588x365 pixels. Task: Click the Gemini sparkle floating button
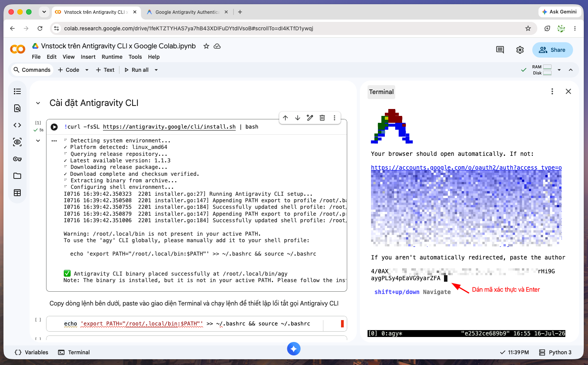(x=294, y=348)
